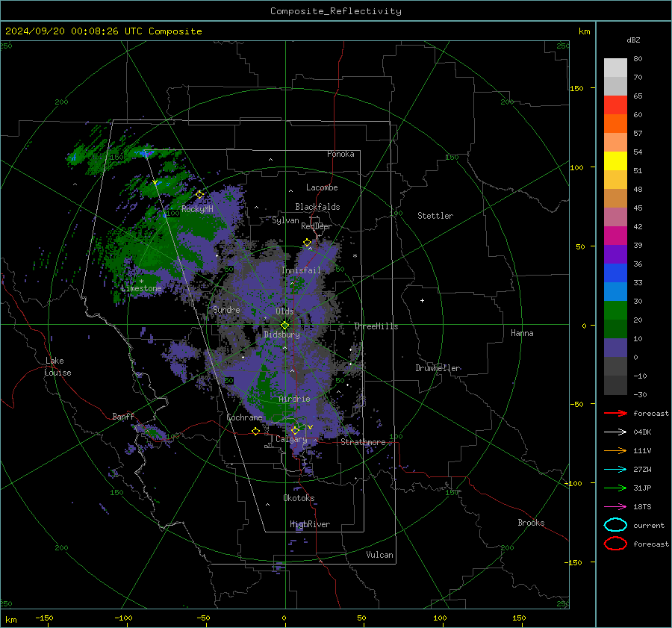Click the Sylvan label

[285, 220]
